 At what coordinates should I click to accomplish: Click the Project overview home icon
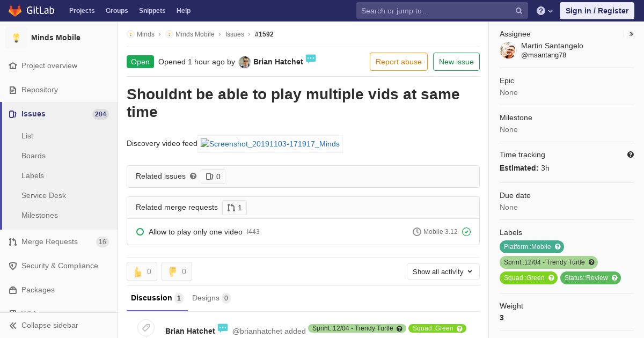point(13,65)
